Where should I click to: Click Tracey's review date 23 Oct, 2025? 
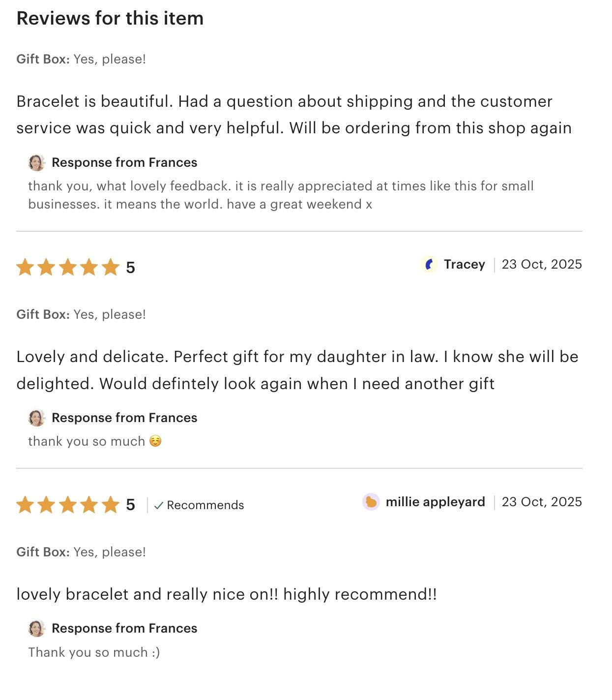tap(541, 265)
